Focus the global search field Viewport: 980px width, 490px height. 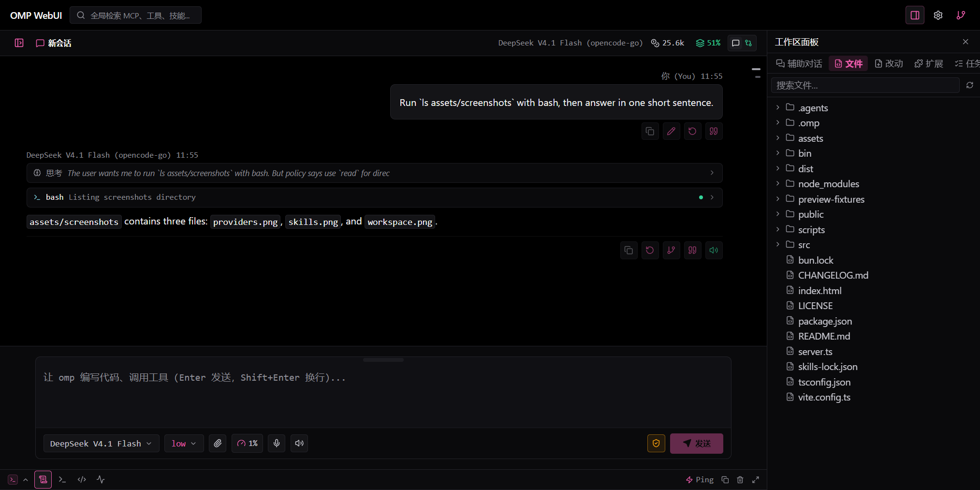(x=135, y=15)
